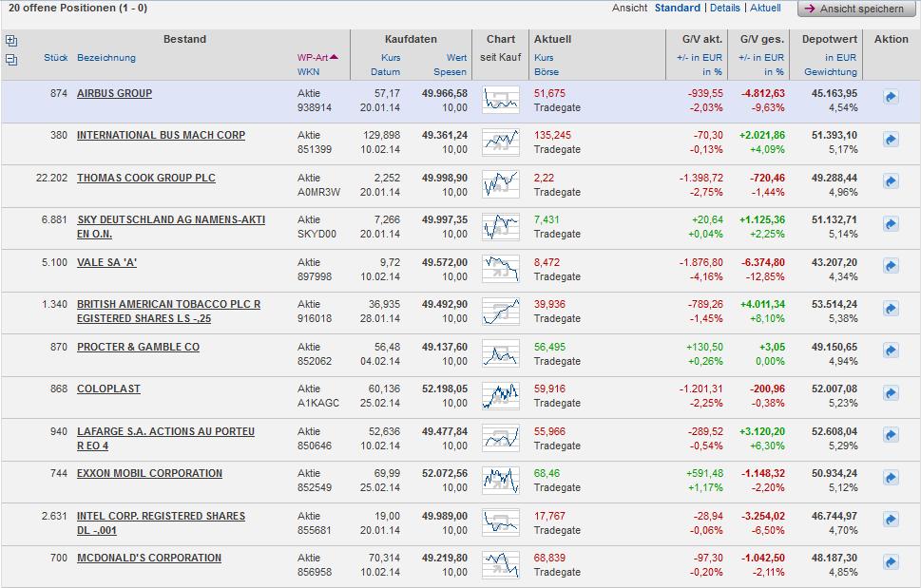Sort by Bezeichnung column
This screenshot has width=921, height=588.
pos(106,58)
